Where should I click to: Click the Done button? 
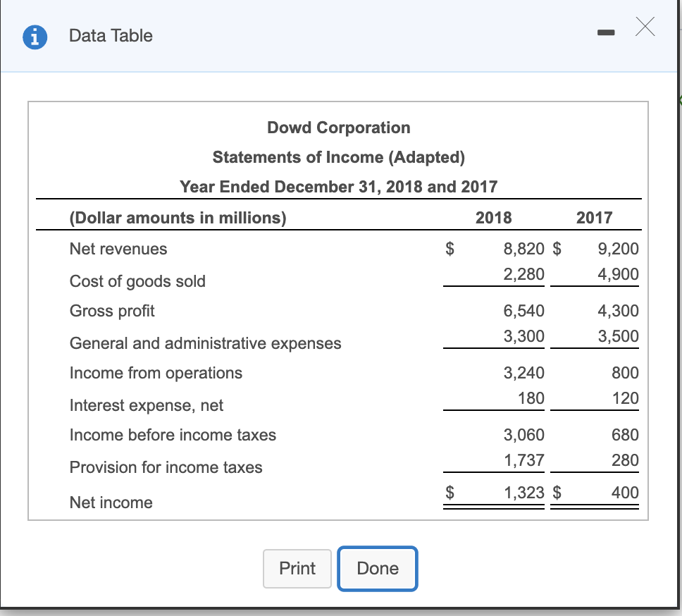tap(377, 569)
